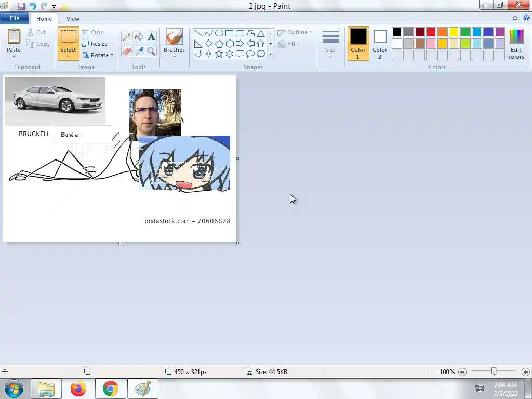This screenshot has height=399, width=532.
Task: Choose the Right arrow shape
Action: [x=240, y=44]
